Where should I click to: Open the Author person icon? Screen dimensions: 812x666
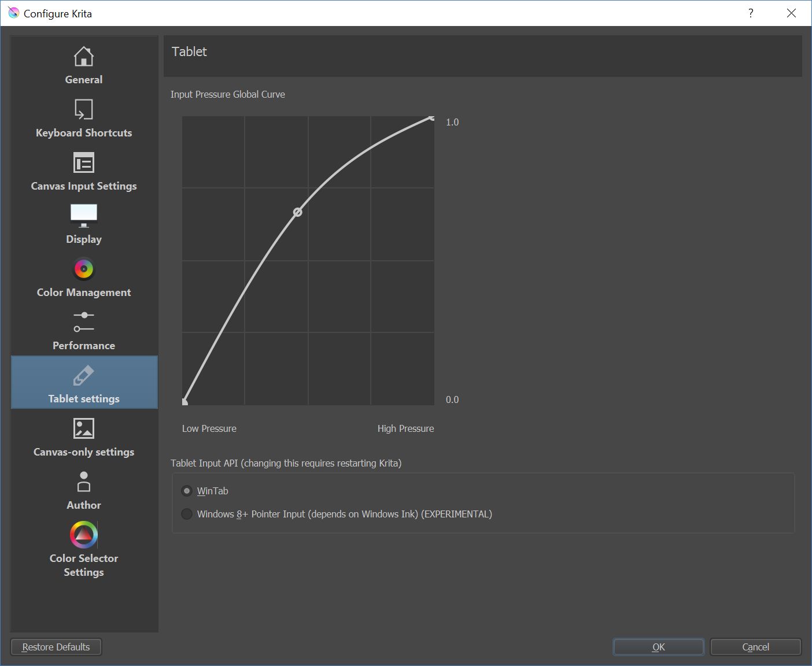coord(84,482)
